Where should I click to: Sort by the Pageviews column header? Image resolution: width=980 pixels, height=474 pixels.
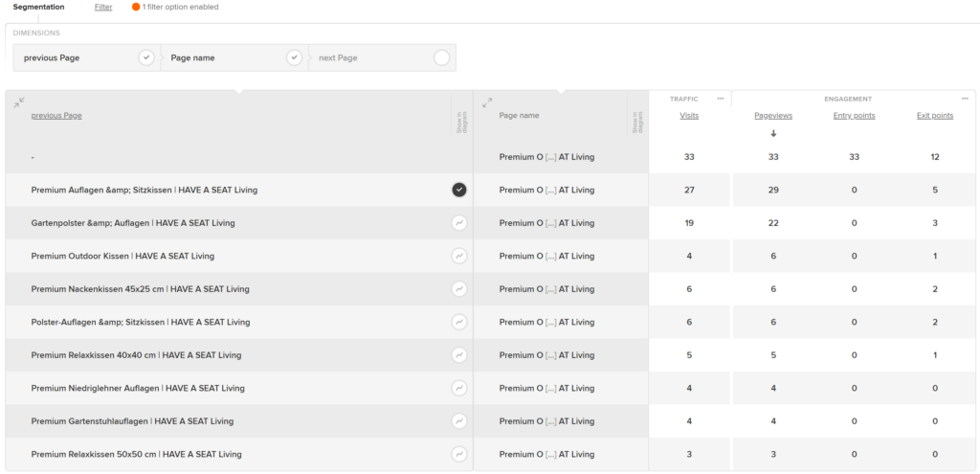click(x=773, y=116)
